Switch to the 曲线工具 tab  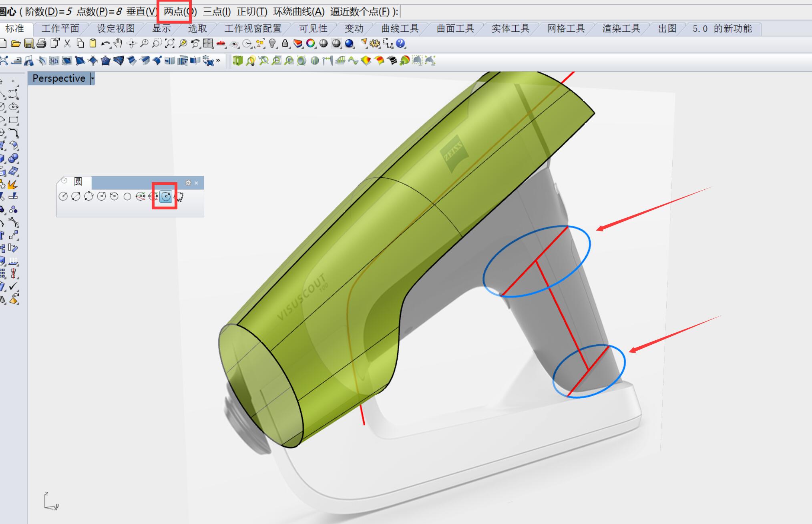[x=400, y=29]
